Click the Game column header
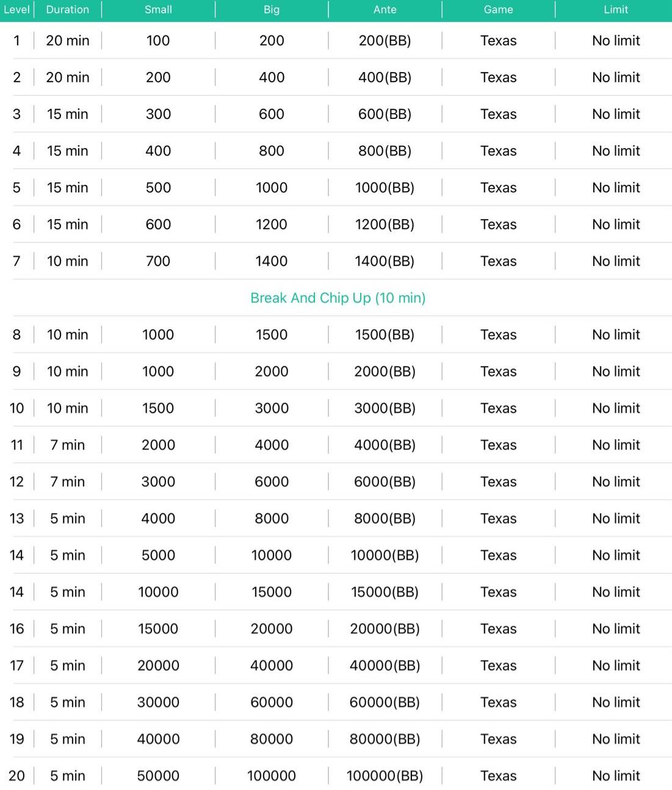The height and width of the screenshot is (790, 672). pyautogui.click(x=499, y=10)
